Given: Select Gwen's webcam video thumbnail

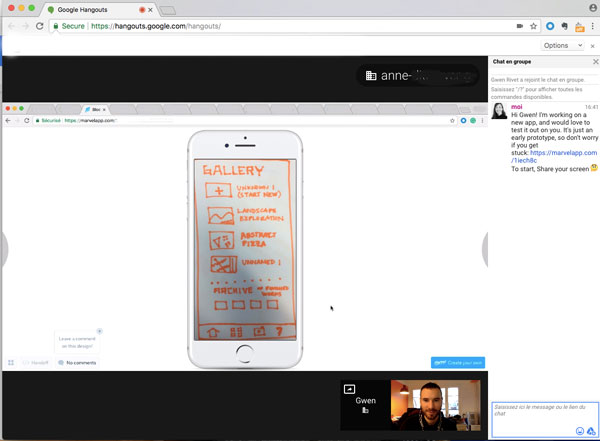Looking at the screenshot, I should [435, 405].
